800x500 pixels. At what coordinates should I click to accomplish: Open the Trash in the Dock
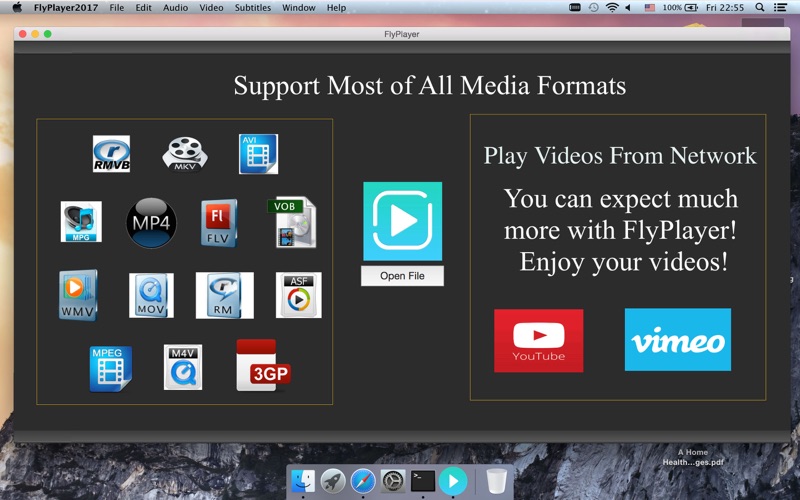click(496, 481)
